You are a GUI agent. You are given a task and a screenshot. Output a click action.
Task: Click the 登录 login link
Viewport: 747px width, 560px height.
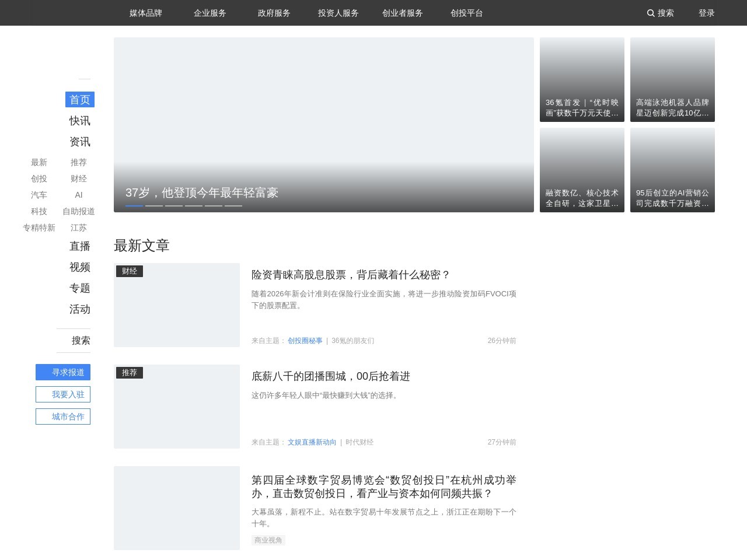(x=706, y=13)
